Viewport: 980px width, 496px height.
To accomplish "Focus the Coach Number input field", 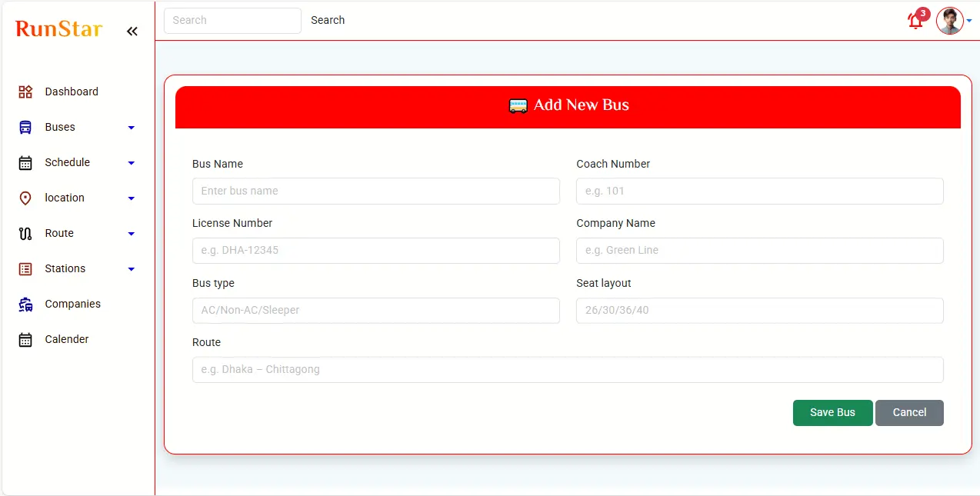I will 760,191.
